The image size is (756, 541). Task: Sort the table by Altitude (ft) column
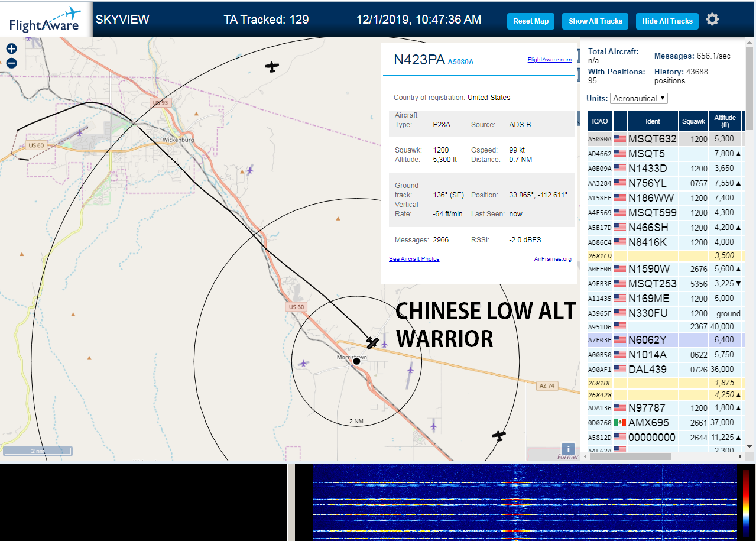tap(725, 121)
